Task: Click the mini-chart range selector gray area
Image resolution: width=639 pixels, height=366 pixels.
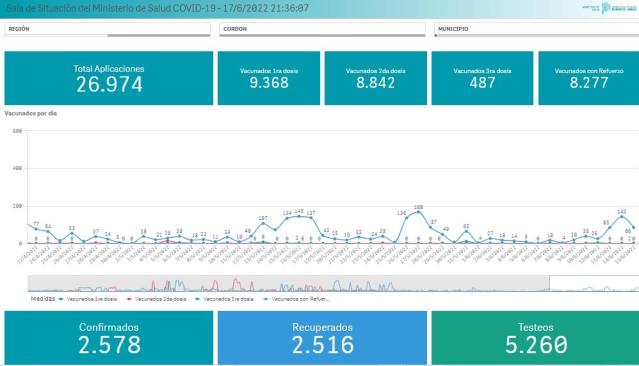Action: pos(288,284)
